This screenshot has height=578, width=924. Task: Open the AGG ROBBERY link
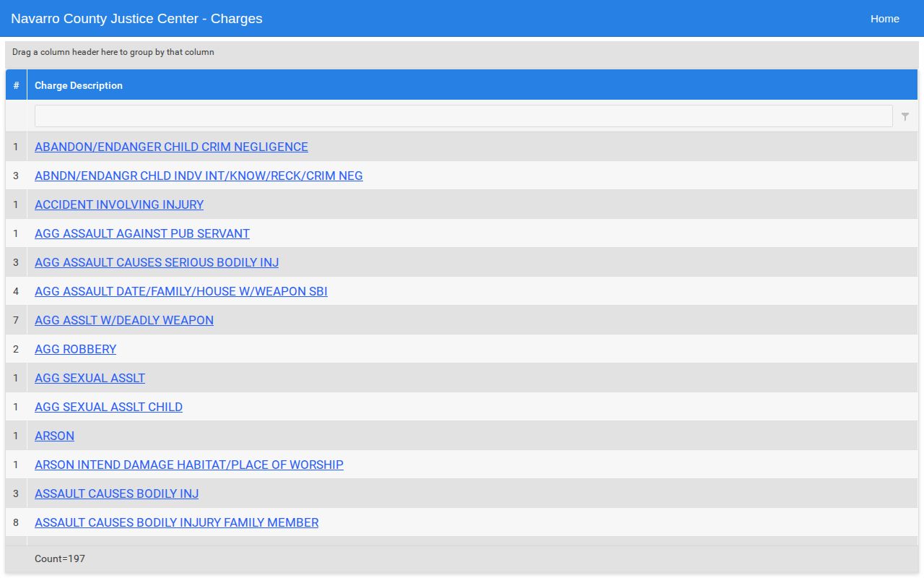point(75,349)
